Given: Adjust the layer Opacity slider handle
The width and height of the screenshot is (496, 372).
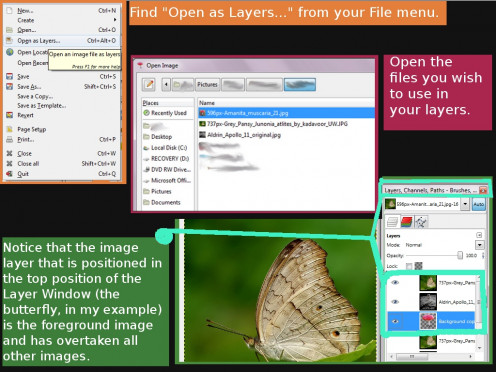Looking at the screenshot, I should 460,255.
